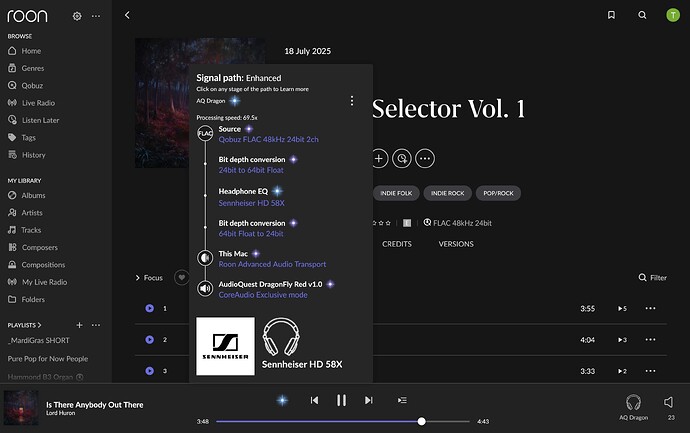Viewport: 690px width, 433px height.
Task: Click the volume speaker icon
Action: click(669, 401)
